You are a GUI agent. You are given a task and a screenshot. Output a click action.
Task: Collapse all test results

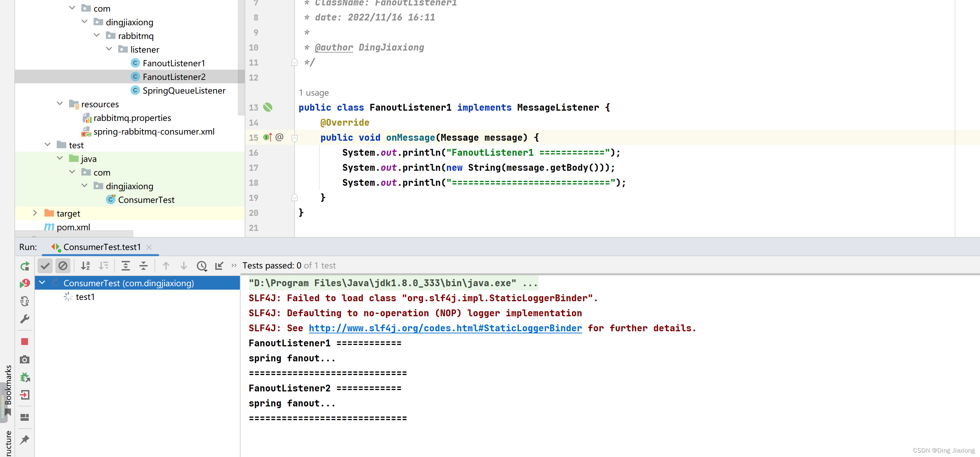(144, 266)
